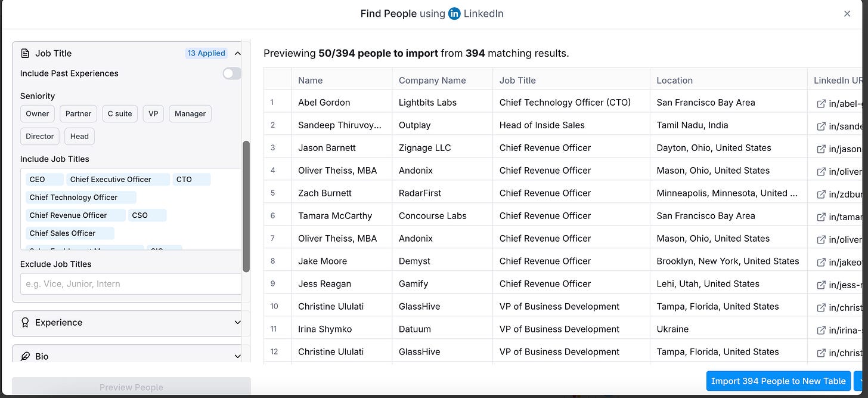The height and width of the screenshot is (398, 868).
Task: Open Tamara McCarthy's LinkedIn external link icon
Action: point(821,217)
